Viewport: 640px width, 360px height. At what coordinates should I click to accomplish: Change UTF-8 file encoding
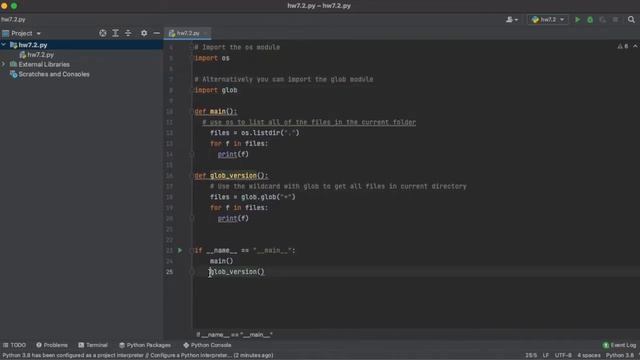[x=563, y=356]
